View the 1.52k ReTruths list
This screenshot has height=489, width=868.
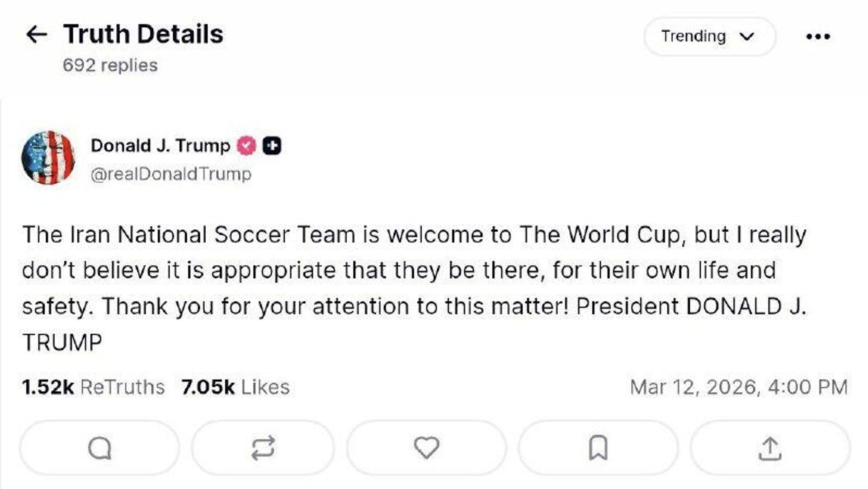click(x=93, y=387)
